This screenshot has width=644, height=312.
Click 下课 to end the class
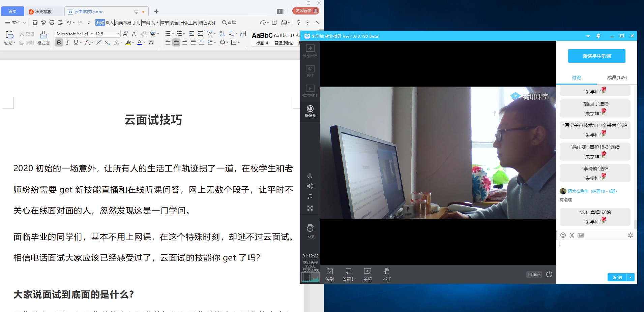tap(310, 231)
